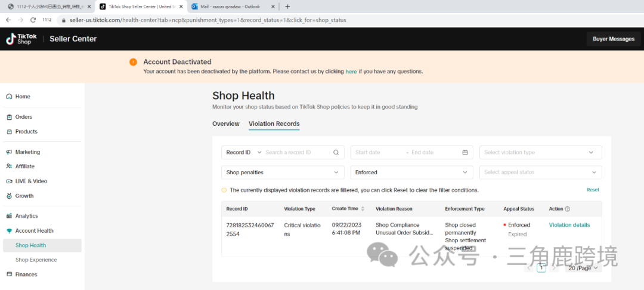Click the Account Health trophy icon
Screen dimensions: 644x290
pos(9,231)
